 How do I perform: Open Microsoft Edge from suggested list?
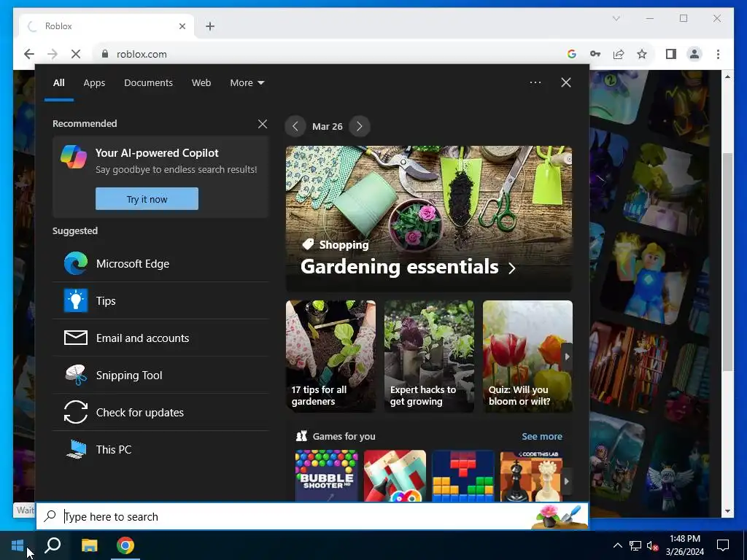[160, 264]
